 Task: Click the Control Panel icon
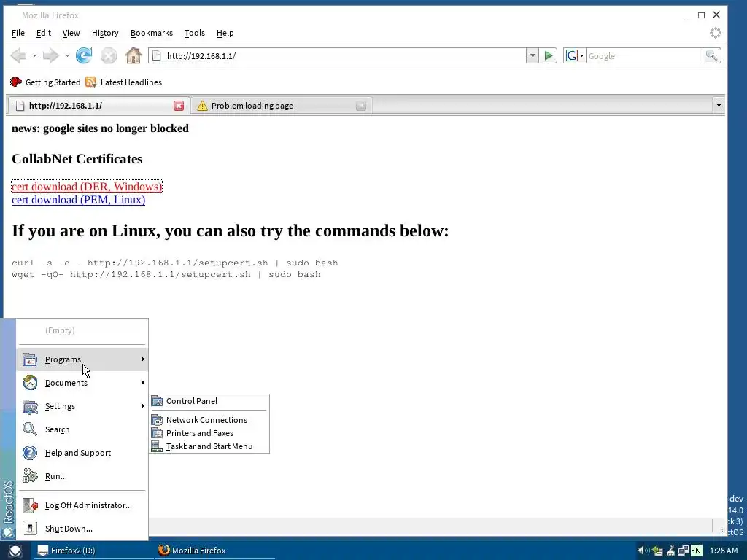tap(157, 402)
